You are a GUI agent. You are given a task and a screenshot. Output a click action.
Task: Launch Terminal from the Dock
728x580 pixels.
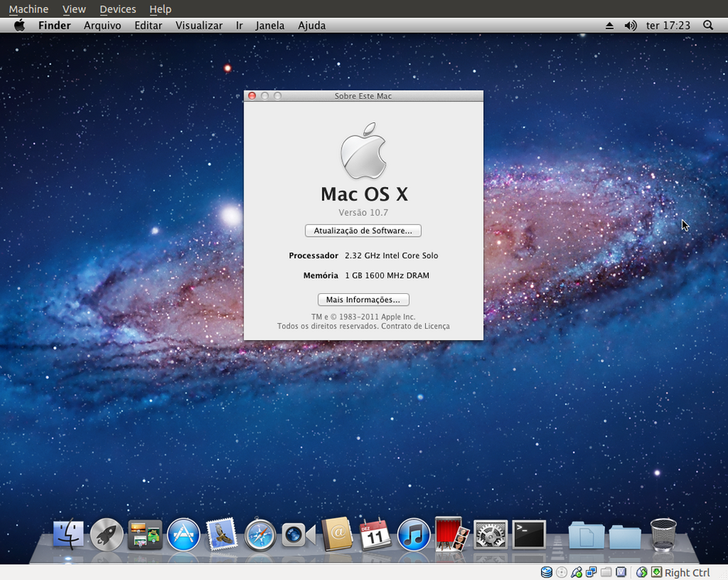pyautogui.click(x=529, y=534)
